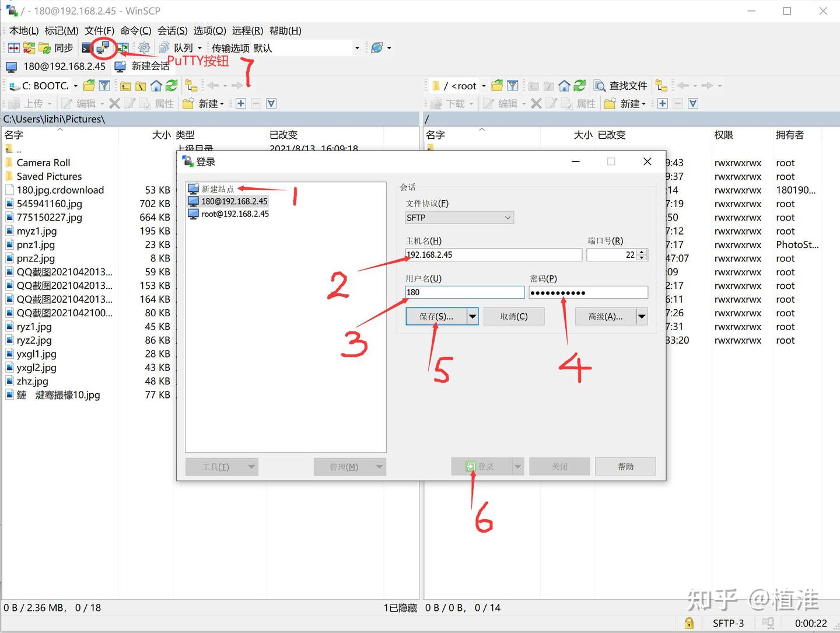Click the 保存(S)... button in login dialog
This screenshot has height=633, width=840.
(436, 316)
